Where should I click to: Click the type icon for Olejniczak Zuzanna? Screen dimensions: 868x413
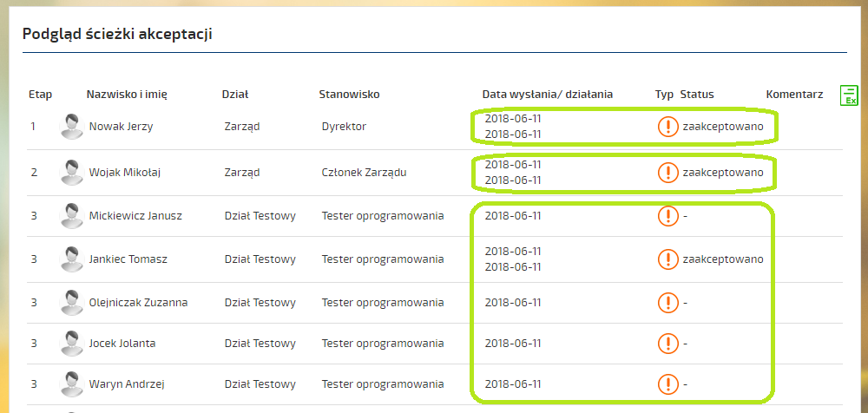point(668,302)
